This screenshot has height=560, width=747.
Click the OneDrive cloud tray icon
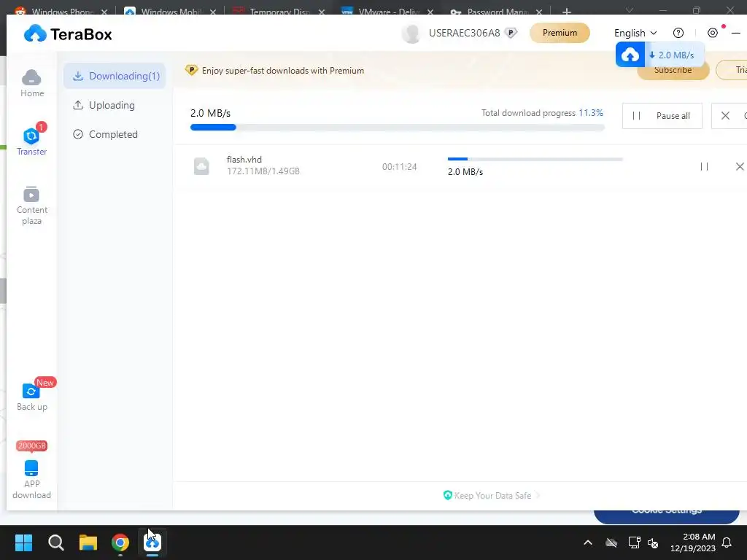611,542
